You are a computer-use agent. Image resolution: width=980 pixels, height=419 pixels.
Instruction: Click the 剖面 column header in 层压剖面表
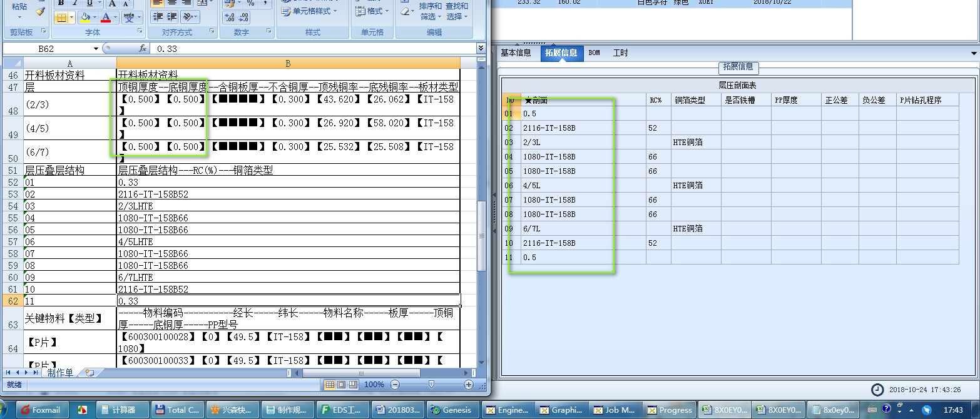[x=583, y=99]
